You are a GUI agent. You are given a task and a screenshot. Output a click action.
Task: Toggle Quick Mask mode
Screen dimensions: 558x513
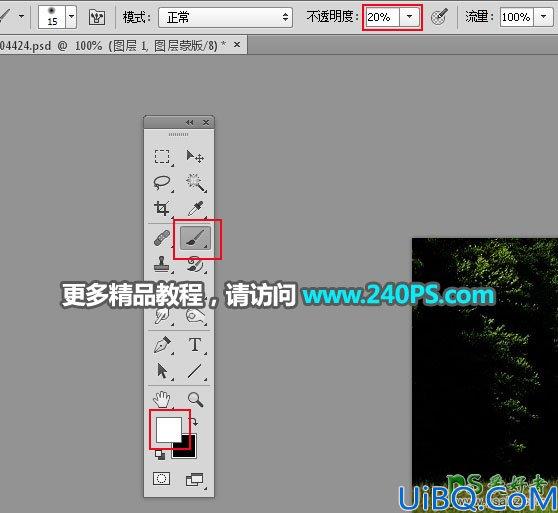(162, 478)
